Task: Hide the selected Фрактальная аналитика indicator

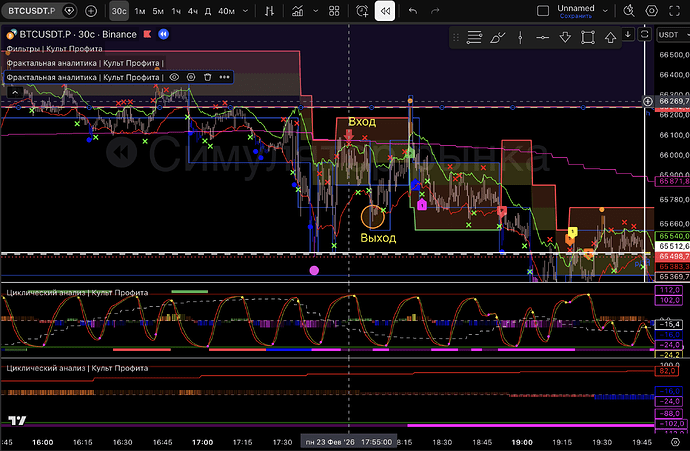Action: [174, 76]
